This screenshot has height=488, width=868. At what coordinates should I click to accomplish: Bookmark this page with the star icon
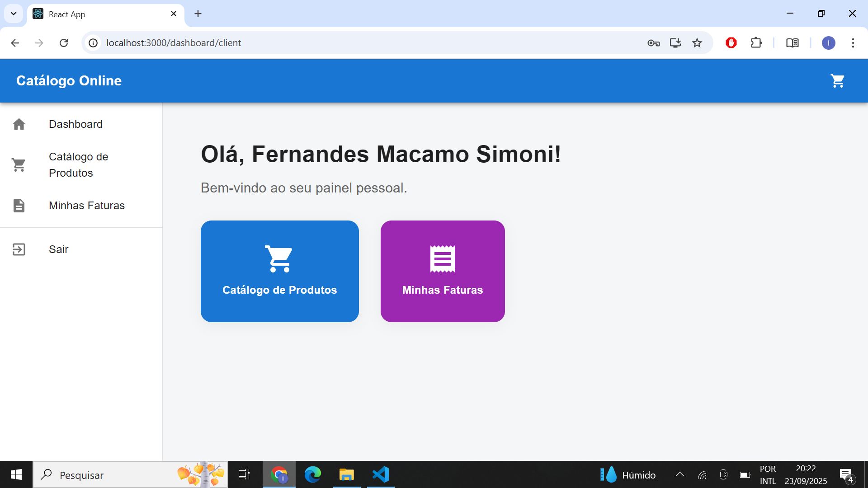697,43
